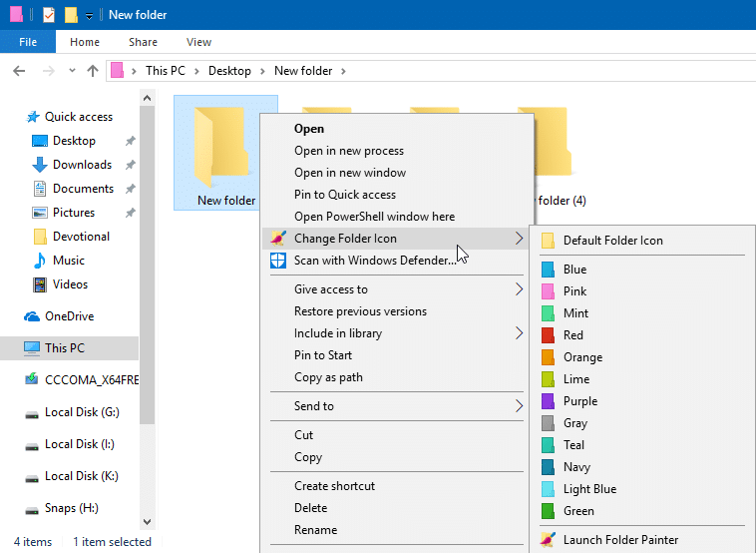Open the Quick access star item
The image size is (756, 553).
pyautogui.click(x=70, y=117)
